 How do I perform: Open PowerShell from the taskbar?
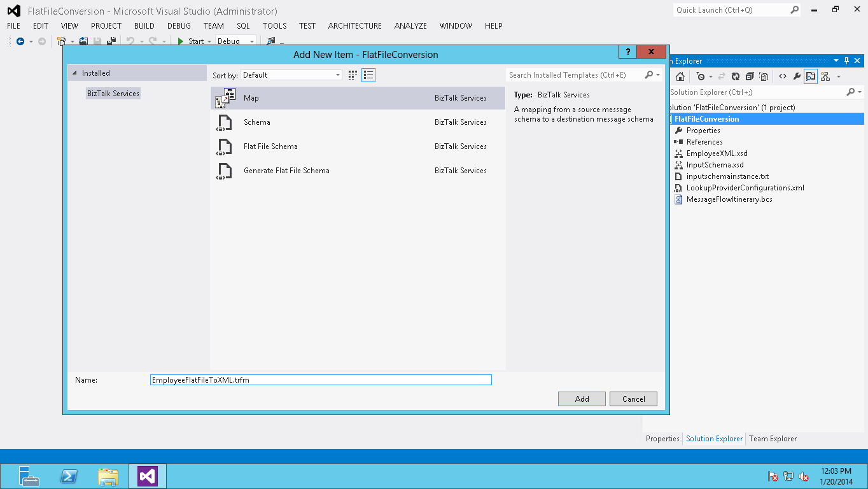click(69, 476)
